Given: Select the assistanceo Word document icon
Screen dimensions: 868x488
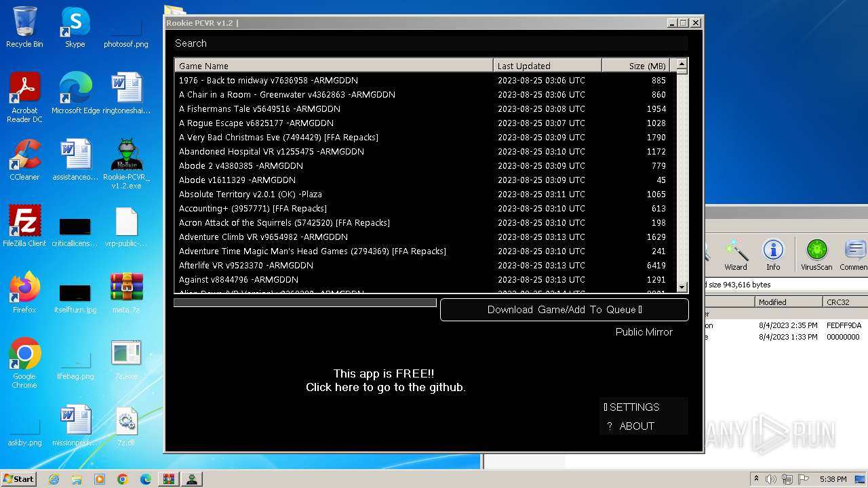Looking at the screenshot, I should point(75,159).
